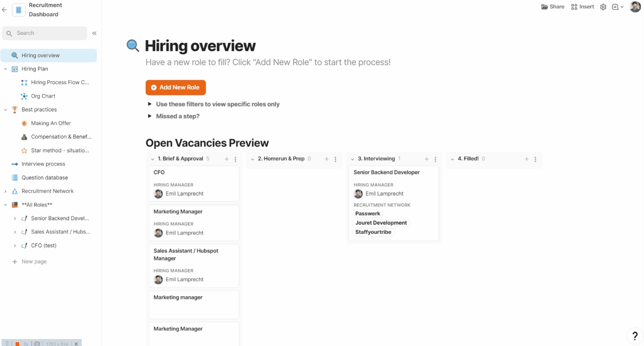Collapse the Homerun & Prep column group

253,159
